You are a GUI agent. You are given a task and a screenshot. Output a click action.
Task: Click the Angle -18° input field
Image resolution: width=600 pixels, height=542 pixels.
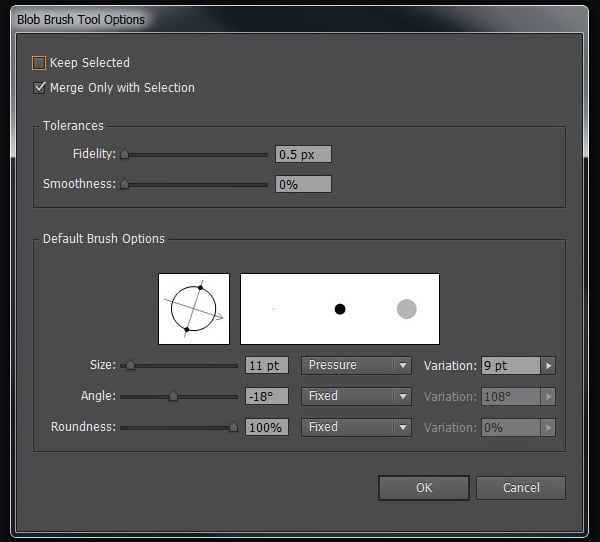(267, 396)
